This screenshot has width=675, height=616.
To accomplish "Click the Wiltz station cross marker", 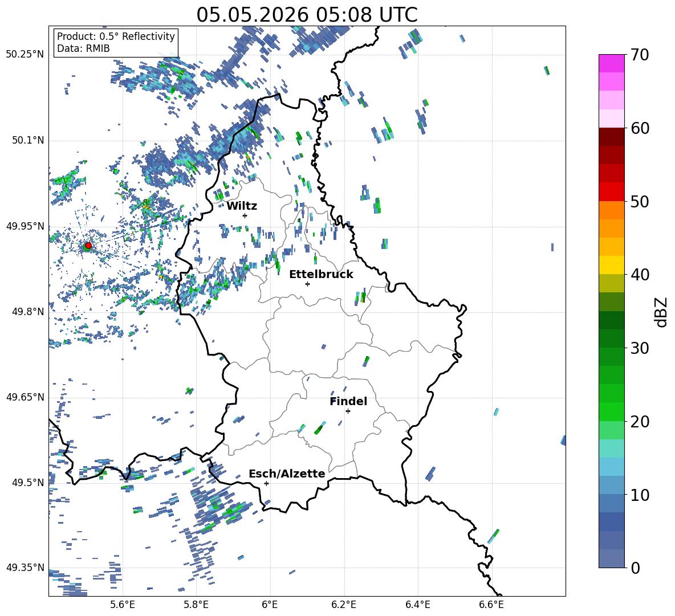I will [x=245, y=215].
